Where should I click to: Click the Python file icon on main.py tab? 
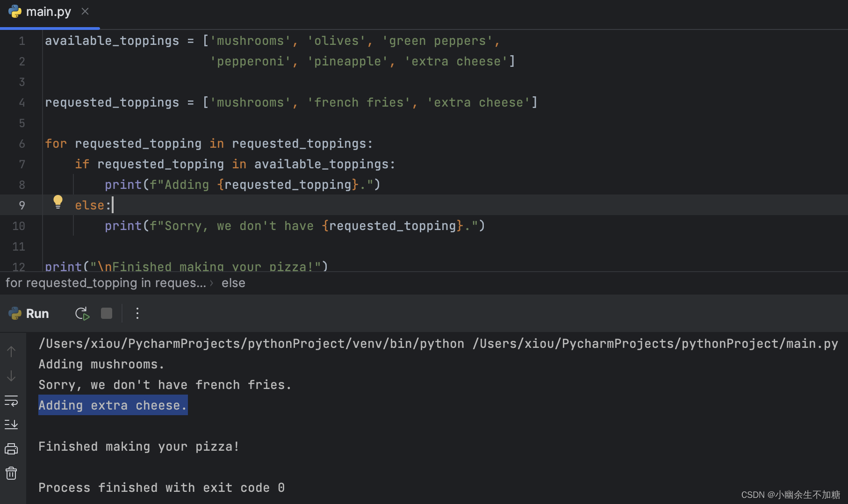click(15, 12)
